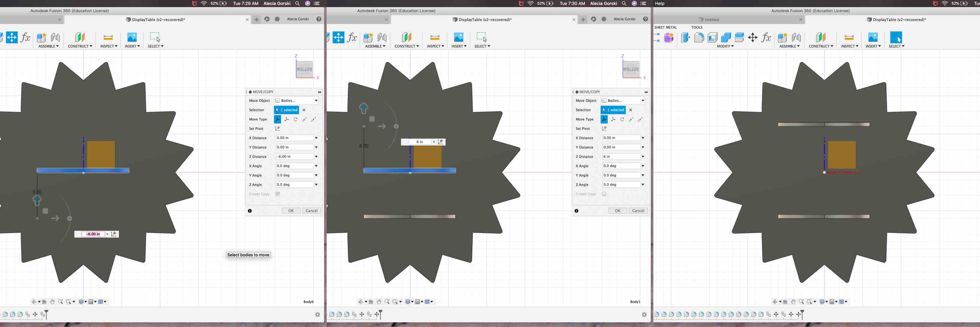Open INSERT menu in right window
The image size is (980, 327).
point(873,46)
